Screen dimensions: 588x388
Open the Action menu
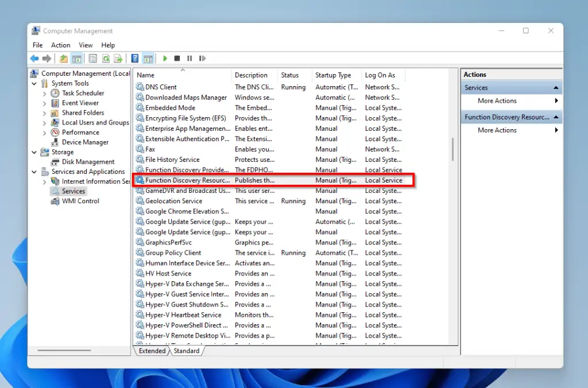pos(60,45)
